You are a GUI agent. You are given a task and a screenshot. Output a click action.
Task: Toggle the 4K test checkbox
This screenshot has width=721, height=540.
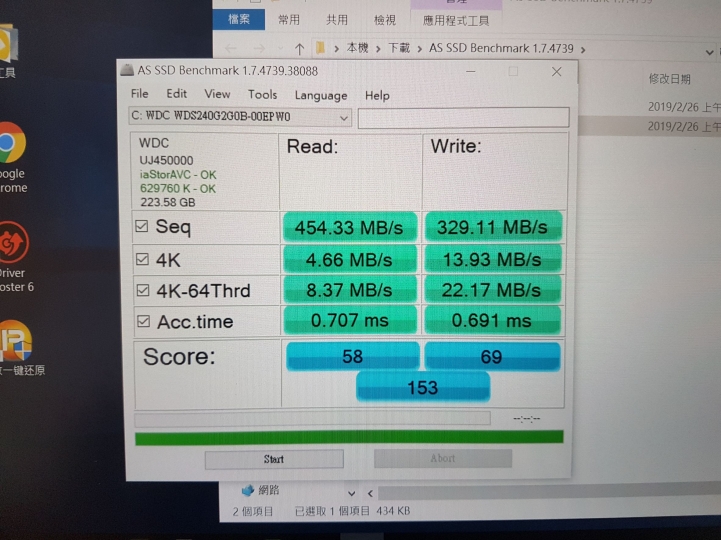point(143,259)
